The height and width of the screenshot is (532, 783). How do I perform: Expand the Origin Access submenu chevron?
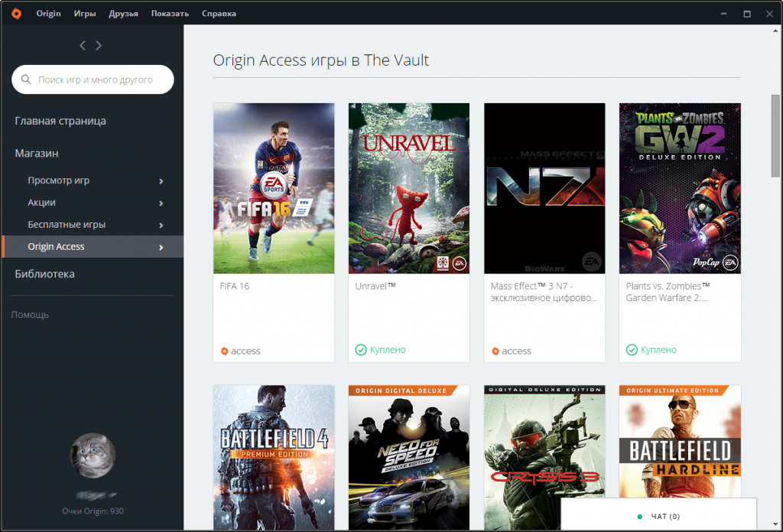(x=161, y=247)
